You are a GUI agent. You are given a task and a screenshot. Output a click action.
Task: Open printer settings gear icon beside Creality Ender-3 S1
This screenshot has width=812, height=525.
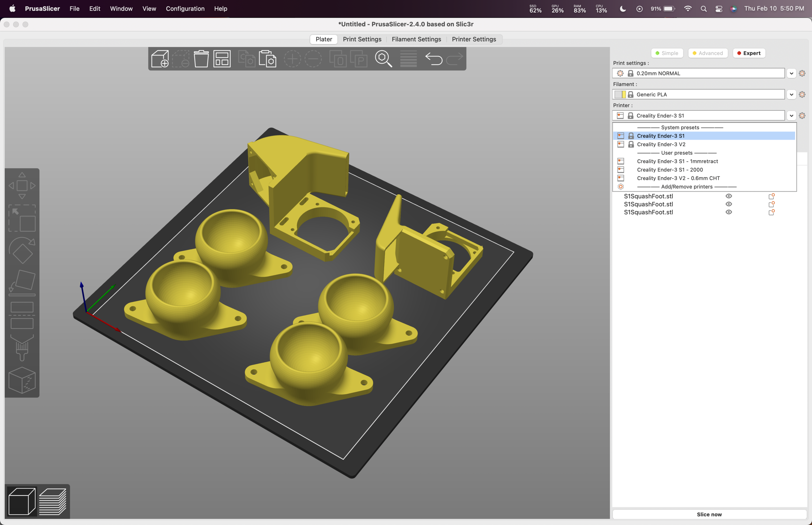(x=802, y=116)
